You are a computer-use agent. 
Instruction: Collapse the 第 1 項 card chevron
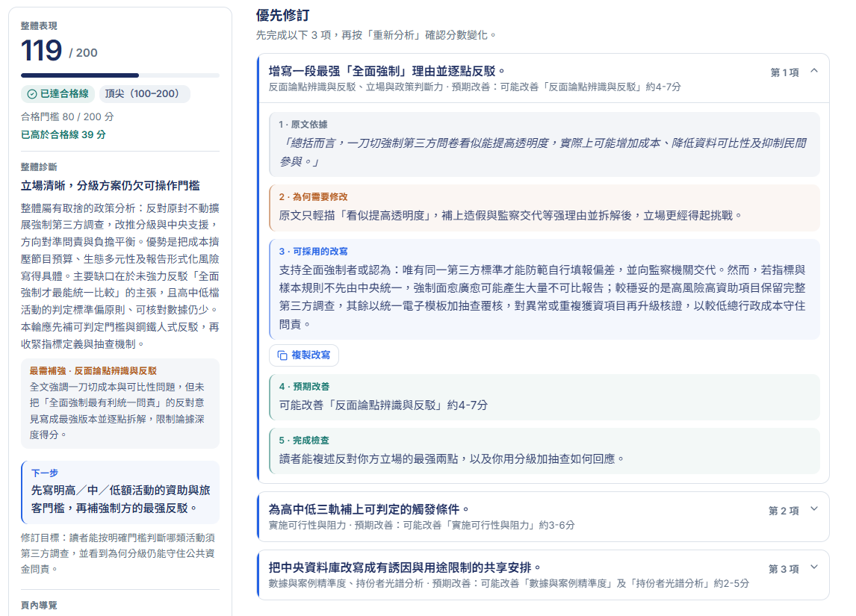click(814, 71)
